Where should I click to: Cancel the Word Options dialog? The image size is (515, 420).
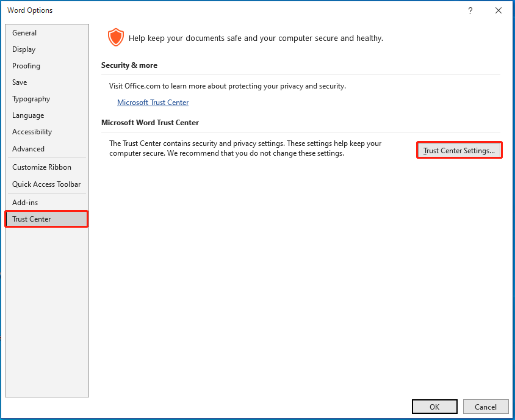[x=486, y=407]
